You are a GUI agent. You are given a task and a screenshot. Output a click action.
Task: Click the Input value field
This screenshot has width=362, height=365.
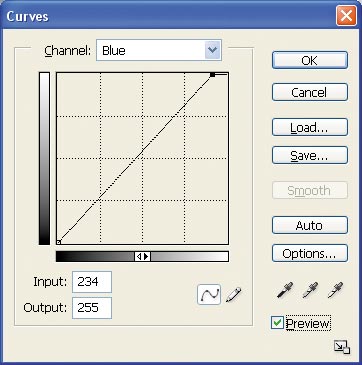92,282
